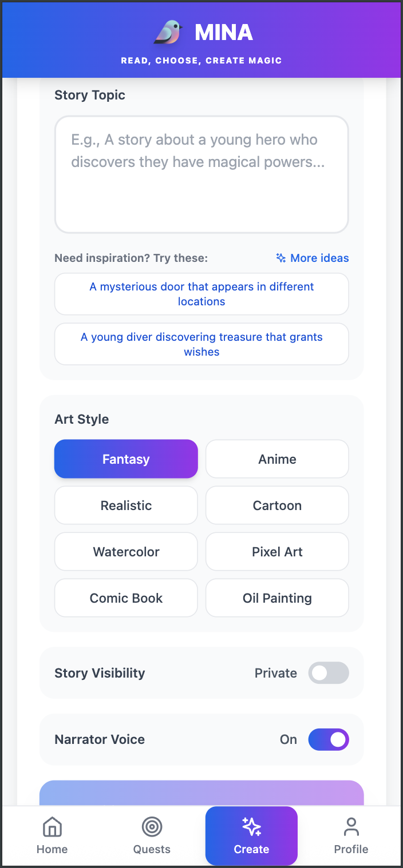Screen dimensions: 403x868
Task: Toggle Story Visibility from Private
Action: click(x=328, y=673)
